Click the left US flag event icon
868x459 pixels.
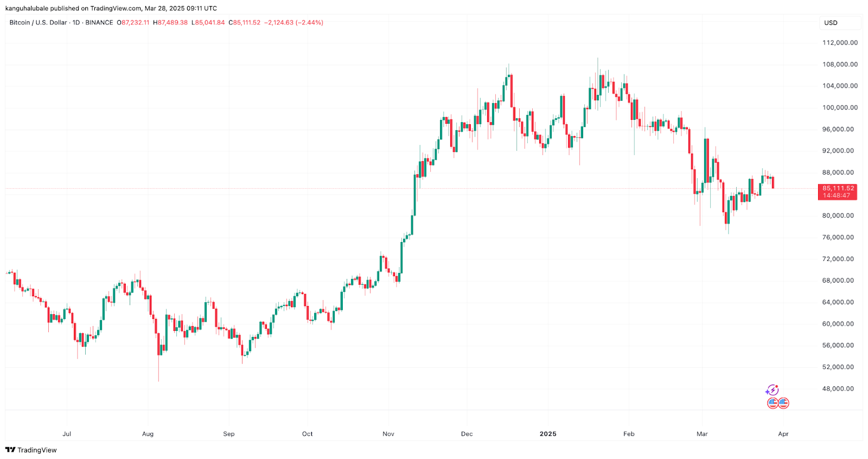(773, 403)
